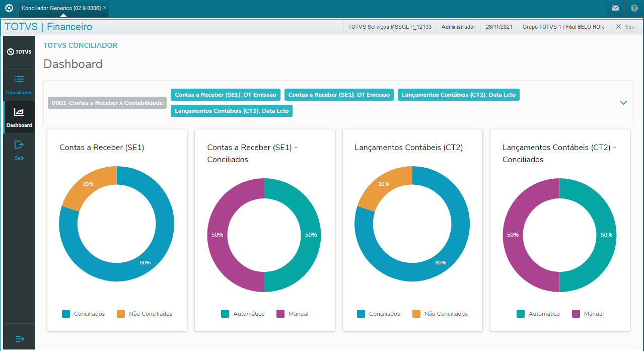Click the second Contas a Receber (SE1): DT Emissao tag

pos(339,95)
